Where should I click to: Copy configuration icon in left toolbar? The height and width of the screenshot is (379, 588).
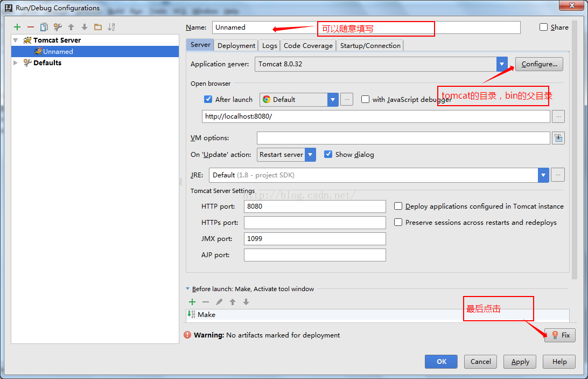[44, 27]
